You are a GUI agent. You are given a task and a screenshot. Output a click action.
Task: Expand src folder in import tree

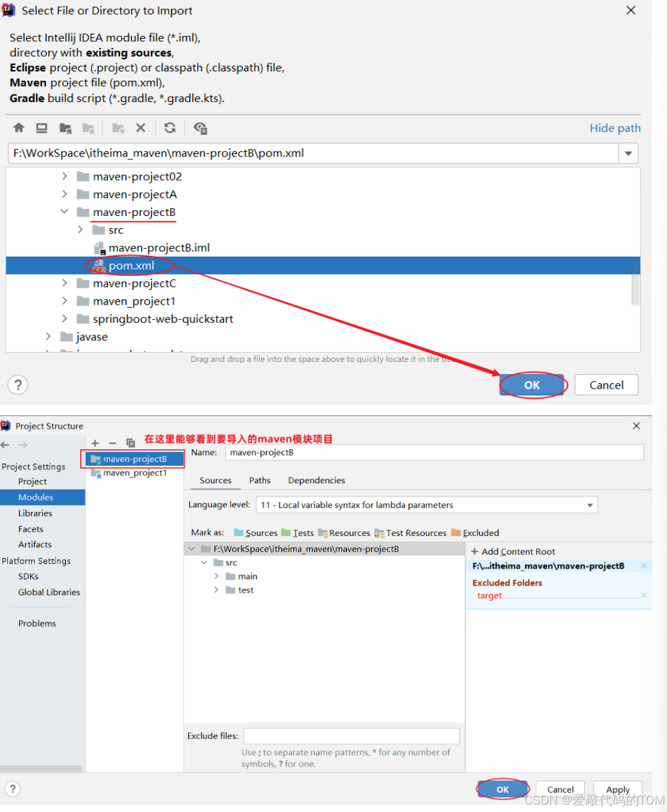pos(80,230)
